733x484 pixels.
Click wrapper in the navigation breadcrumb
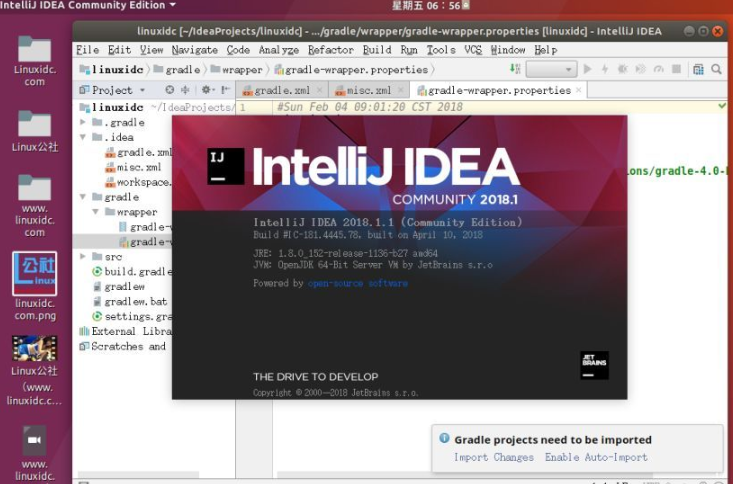(237, 69)
